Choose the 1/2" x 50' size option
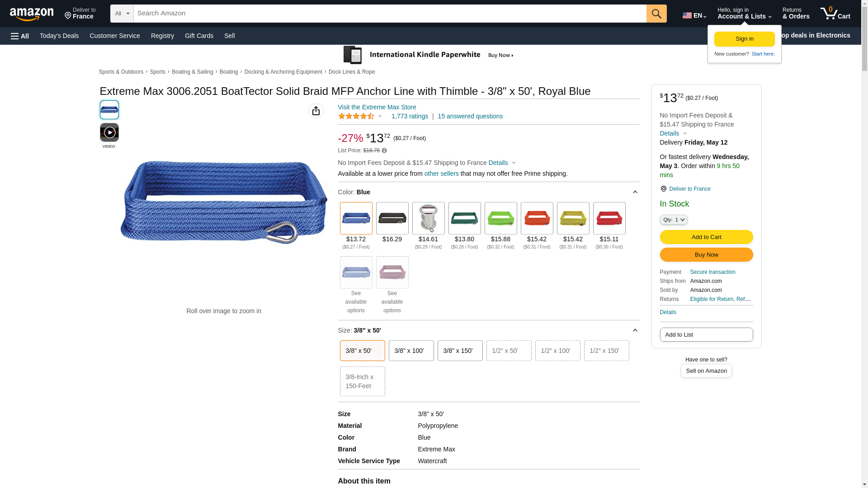 (509, 351)
